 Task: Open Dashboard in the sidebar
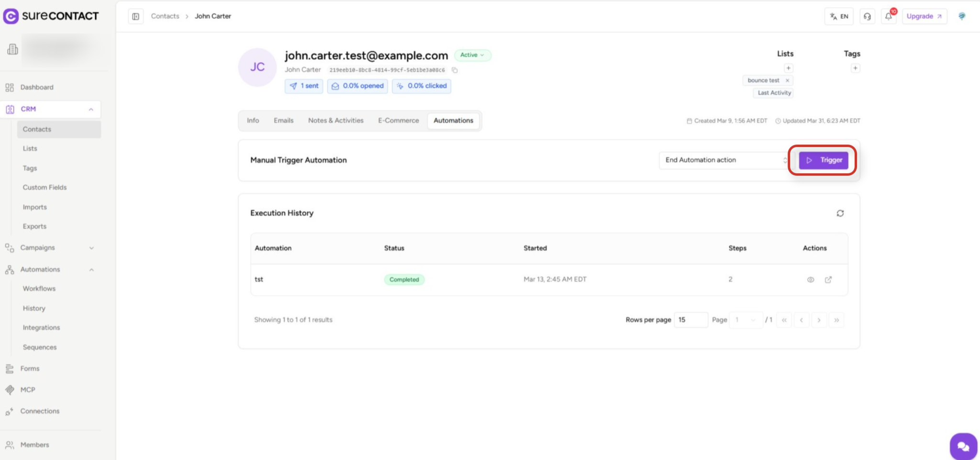point(37,88)
